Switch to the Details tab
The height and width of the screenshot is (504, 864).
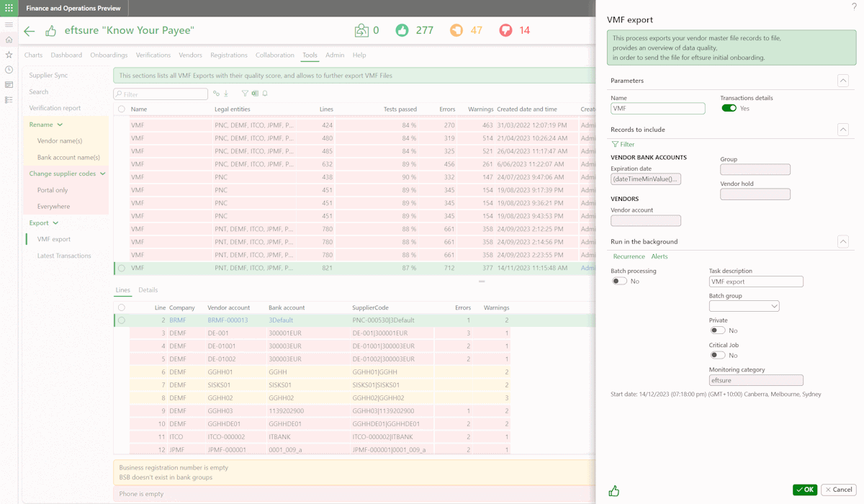pyautogui.click(x=148, y=290)
